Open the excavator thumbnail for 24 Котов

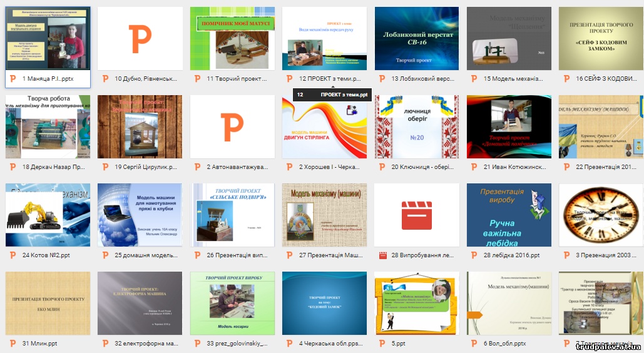tap(48, 215)
